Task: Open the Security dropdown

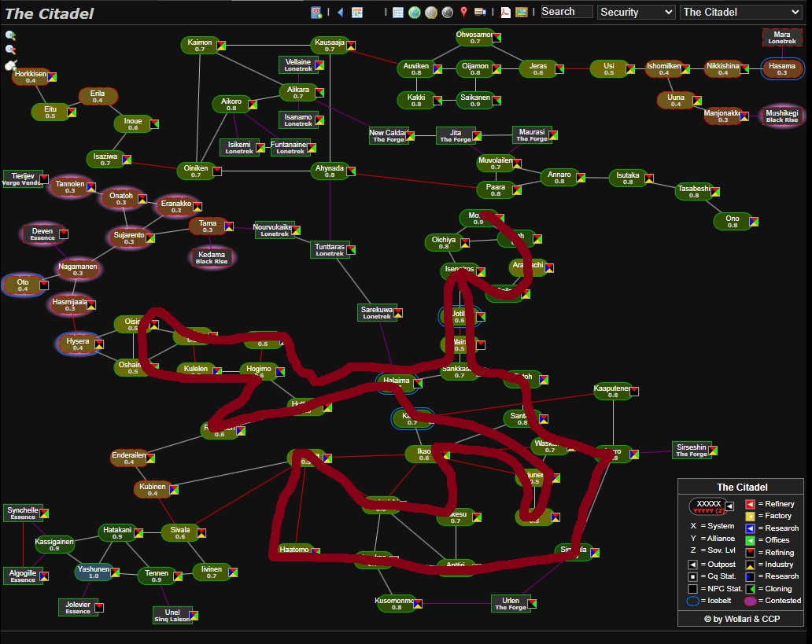Action: click(x=636, y=12)
